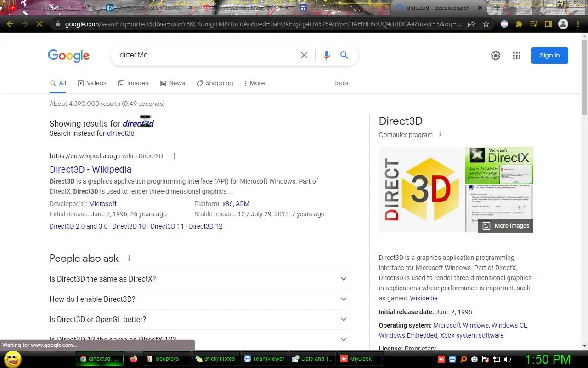Open the Direct3D 12 sublink
588x368 pixels.
point(205,226)
